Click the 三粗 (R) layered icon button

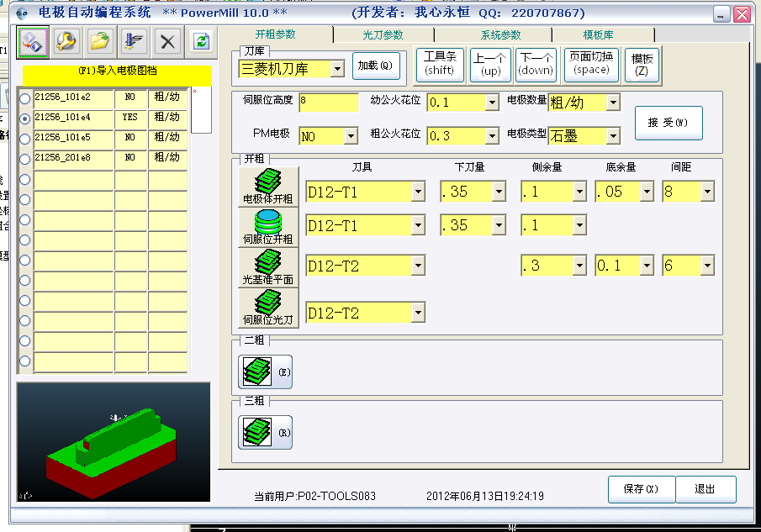[265, 433]
